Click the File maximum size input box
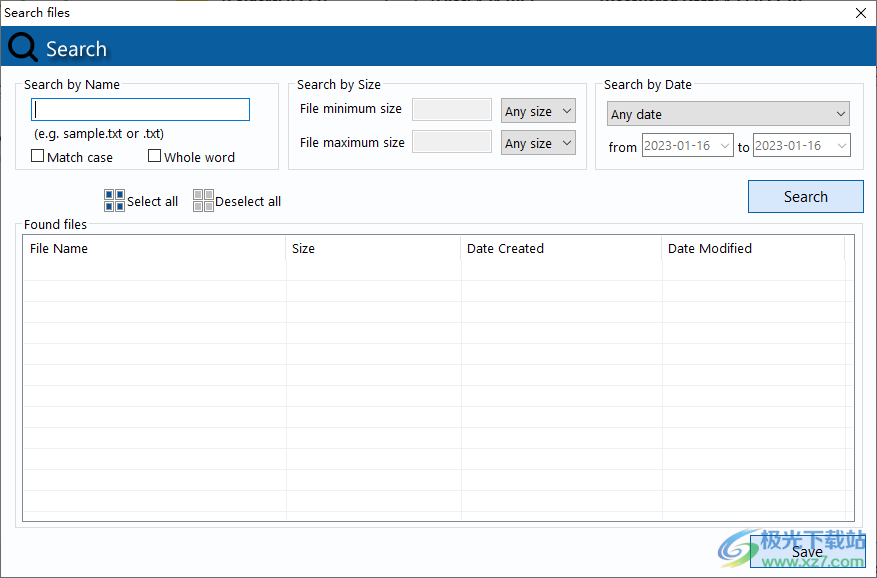877x578 pixels. (x=451, y=143)
